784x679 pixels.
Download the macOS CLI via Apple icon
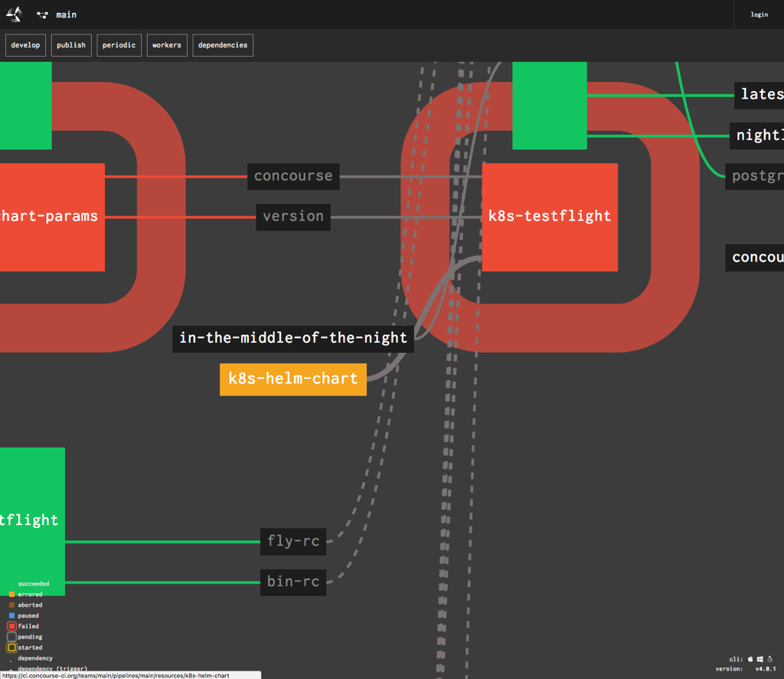tap(750, 658)
